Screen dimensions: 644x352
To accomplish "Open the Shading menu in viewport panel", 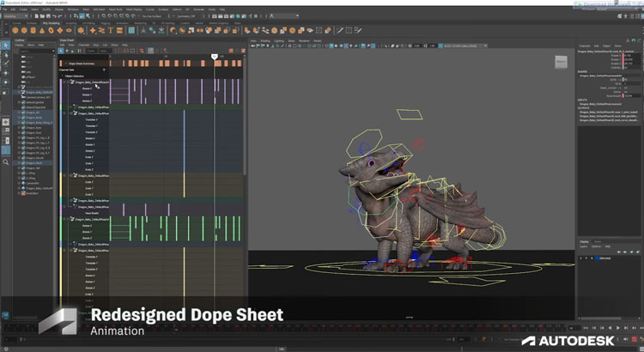I will [x=264, y=39].
